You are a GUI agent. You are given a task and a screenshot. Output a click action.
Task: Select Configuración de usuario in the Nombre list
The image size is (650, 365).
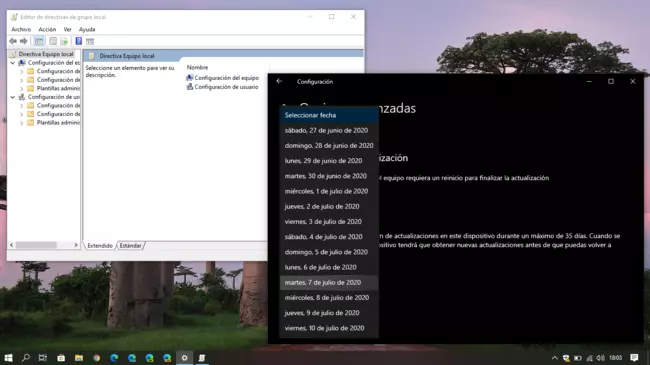[226, 87]
